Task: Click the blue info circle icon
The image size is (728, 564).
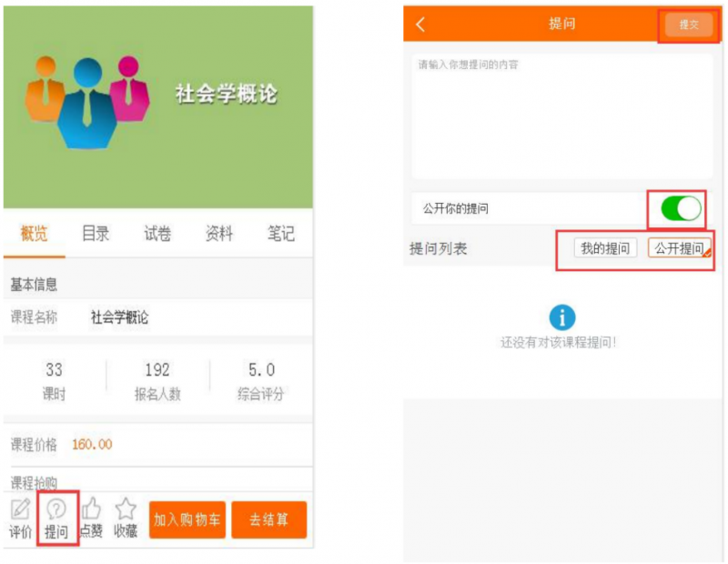Action: coord(562,317)
